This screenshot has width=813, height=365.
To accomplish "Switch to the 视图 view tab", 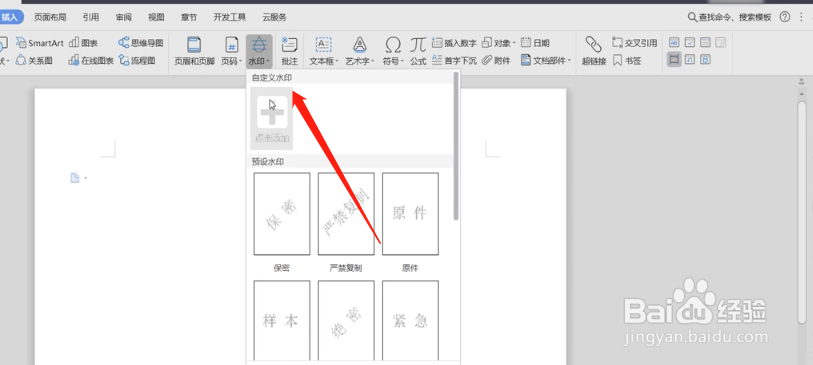I will click(x=156, y=17).
